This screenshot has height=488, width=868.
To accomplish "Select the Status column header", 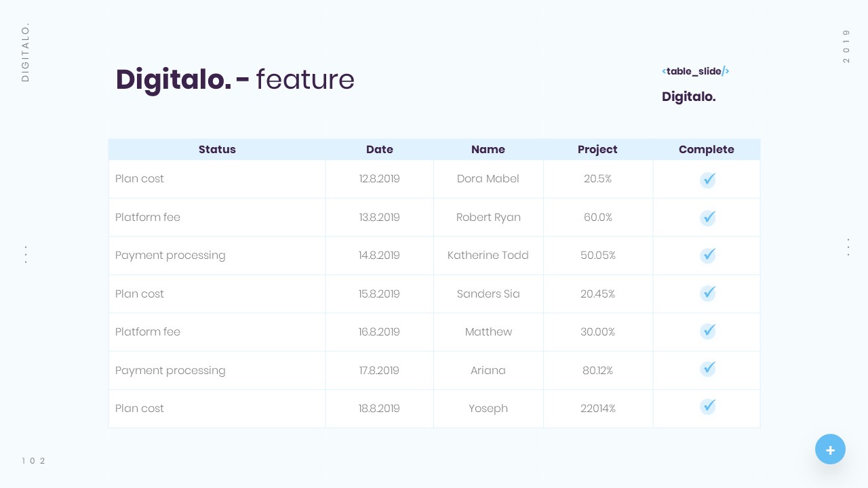I will point(217,150).
